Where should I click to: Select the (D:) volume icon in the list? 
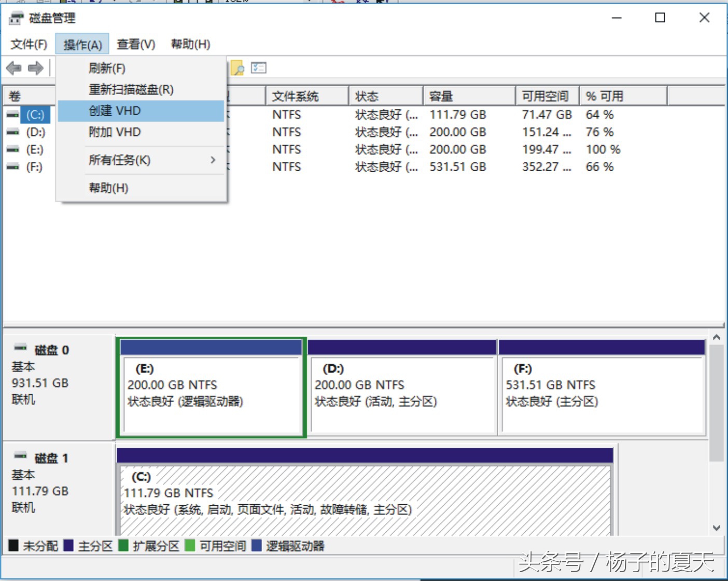point(13,132)
